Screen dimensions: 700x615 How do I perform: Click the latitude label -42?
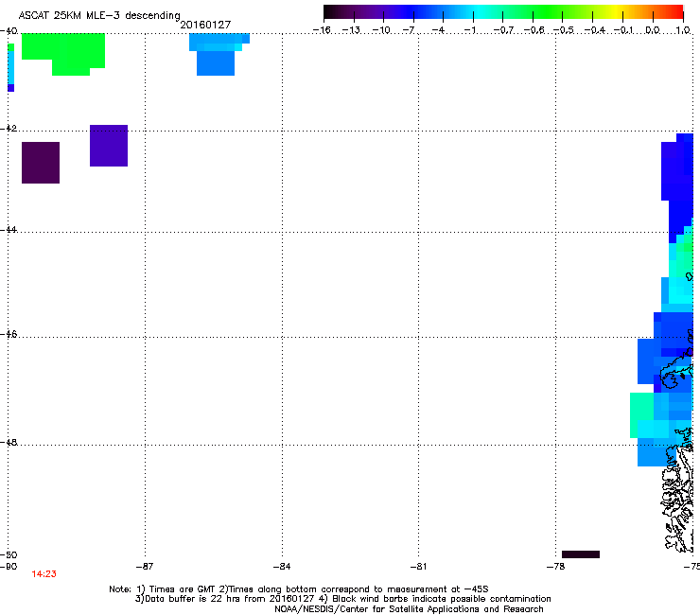9,128
